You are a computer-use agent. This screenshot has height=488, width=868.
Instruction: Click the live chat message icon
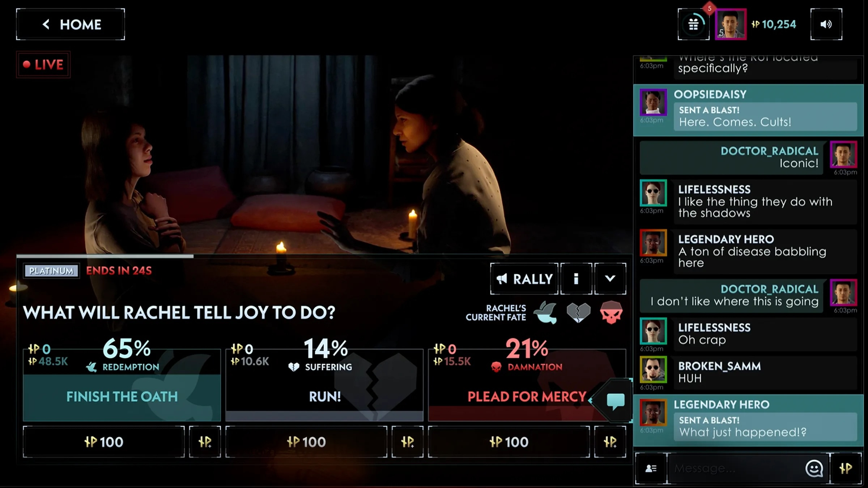[x=615, y=401]
